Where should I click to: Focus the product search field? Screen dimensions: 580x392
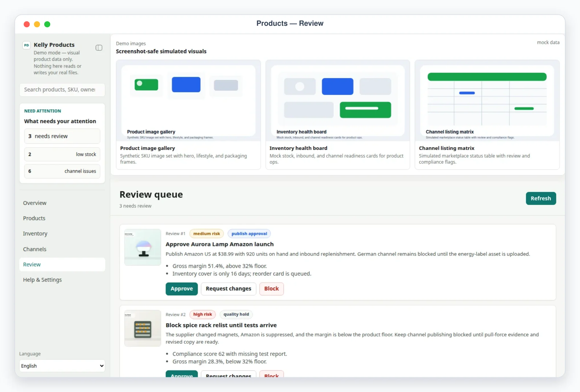pos(62,90)
